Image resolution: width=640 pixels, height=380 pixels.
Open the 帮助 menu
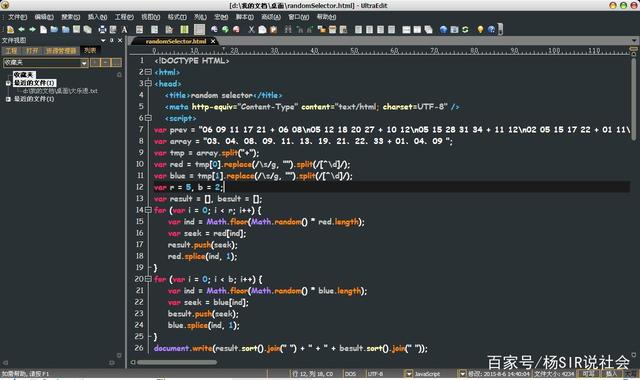(x=326, y=17)
